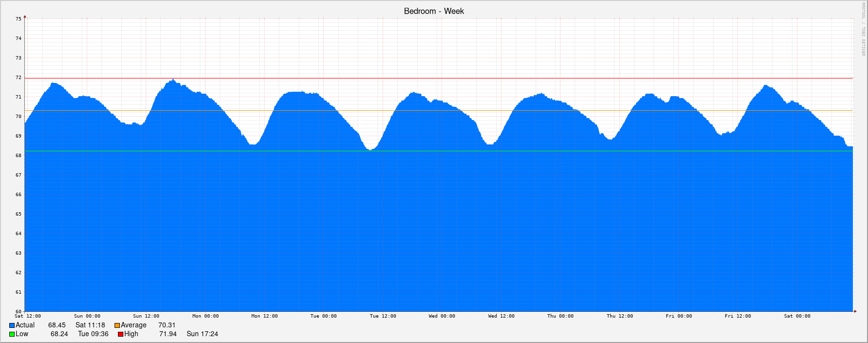Select the "Mon 12:00" x-axis label
This screenshot has width=868, height=343.
click(265, 316)
